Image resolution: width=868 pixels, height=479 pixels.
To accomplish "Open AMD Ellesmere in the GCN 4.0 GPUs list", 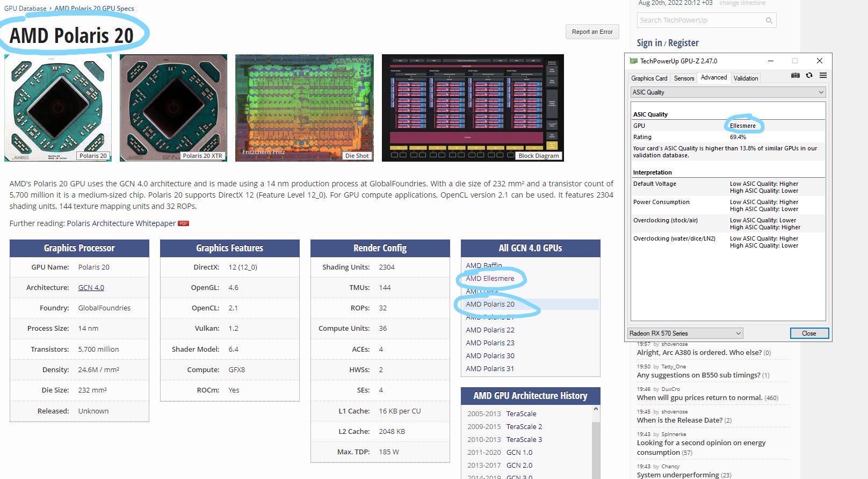I will [490, 279].
